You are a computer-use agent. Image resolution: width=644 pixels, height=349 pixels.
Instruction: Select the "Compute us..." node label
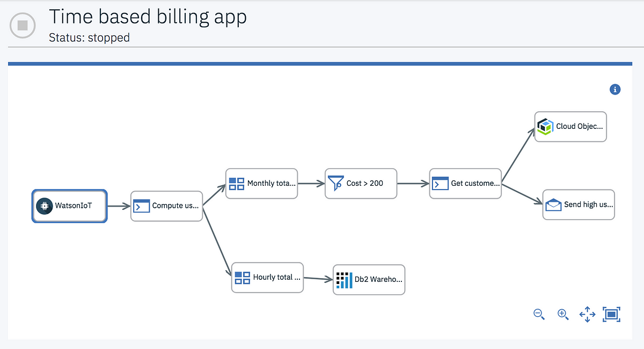tap(175, 205)
